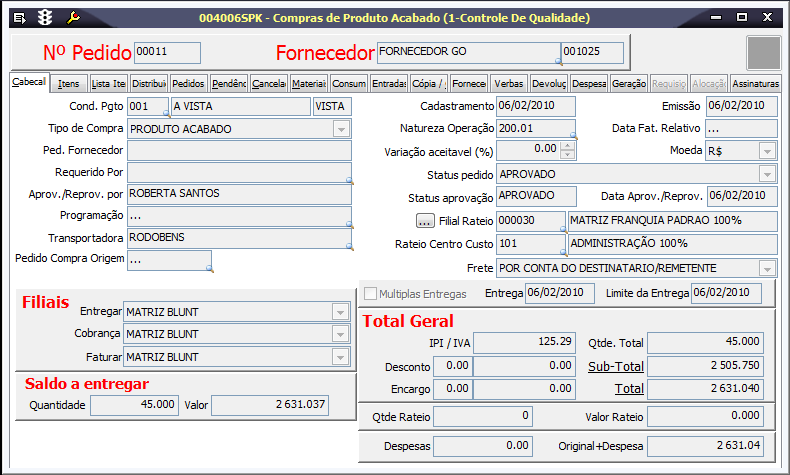Click the Encargo percentage field
Viewport: 790px width, 475px height.
(452, 389)
